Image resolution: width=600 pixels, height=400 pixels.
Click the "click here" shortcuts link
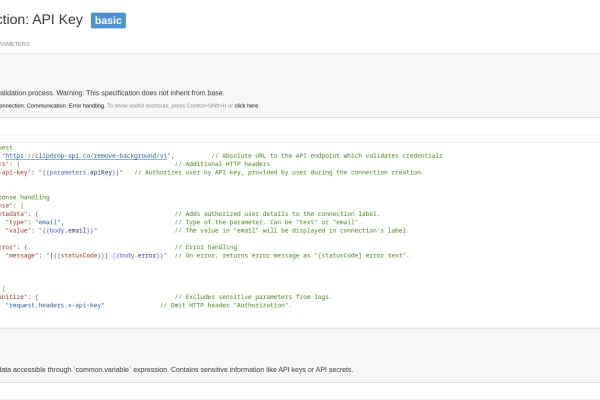pos(246,105)
